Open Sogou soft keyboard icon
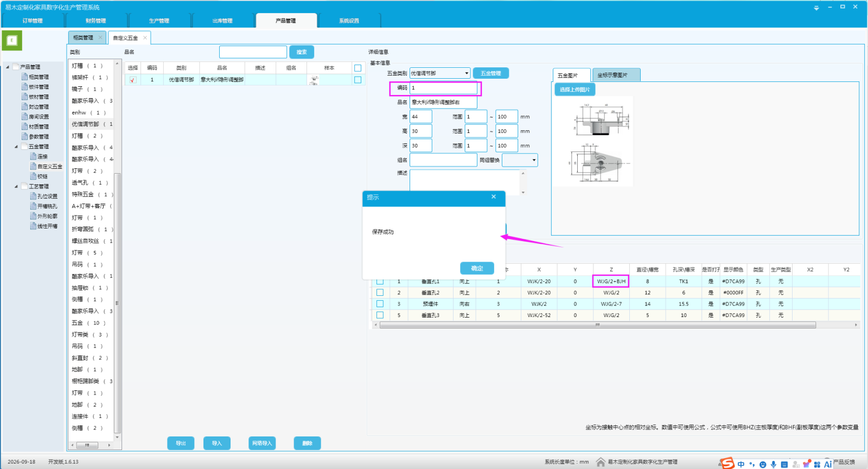The height and width of the screenshot is (469, 868). [x=784, y=464]
